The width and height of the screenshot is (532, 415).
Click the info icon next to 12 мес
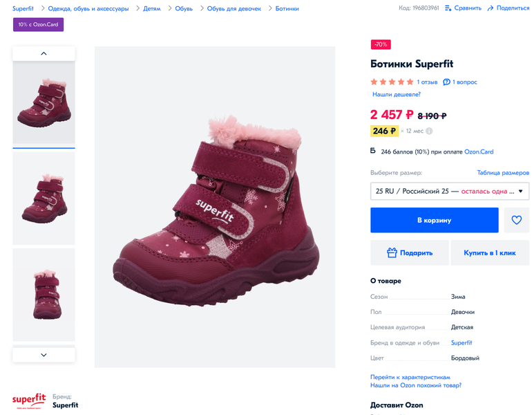pyautogui.click(x=429, y=131)
